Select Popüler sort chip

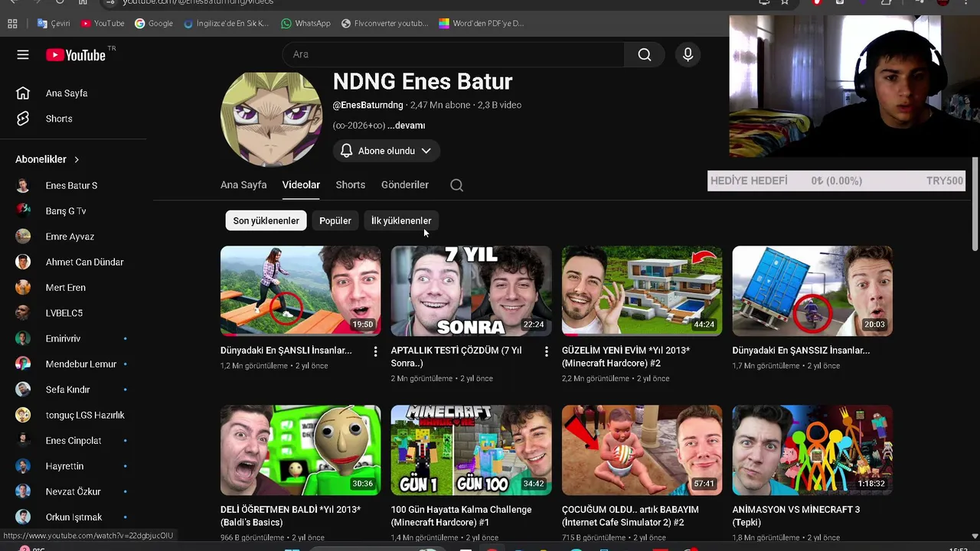click(x=335, y=220)
